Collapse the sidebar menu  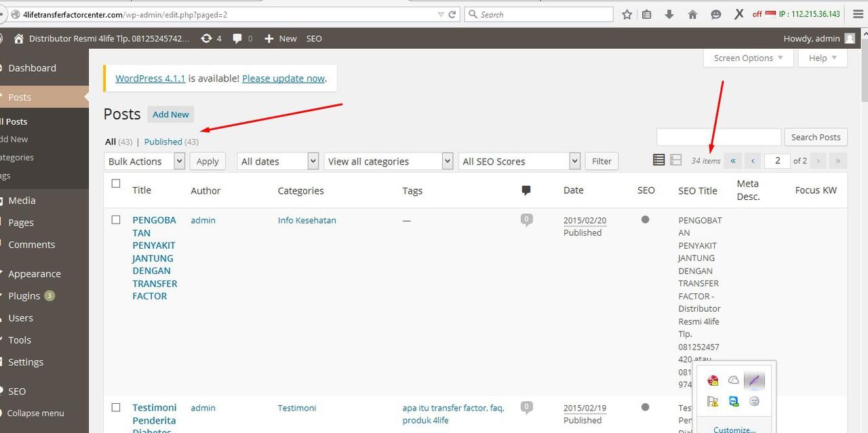click(x=35, y=413)
